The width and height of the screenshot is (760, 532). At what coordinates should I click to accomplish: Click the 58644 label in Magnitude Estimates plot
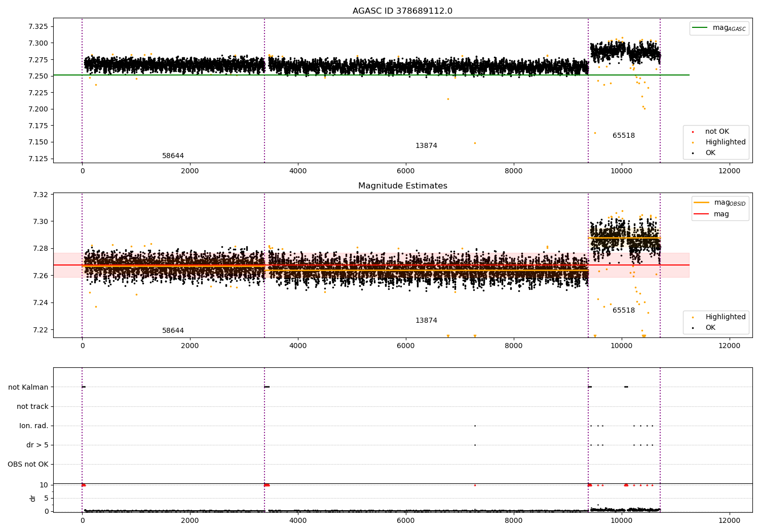(x=173, y=331)
